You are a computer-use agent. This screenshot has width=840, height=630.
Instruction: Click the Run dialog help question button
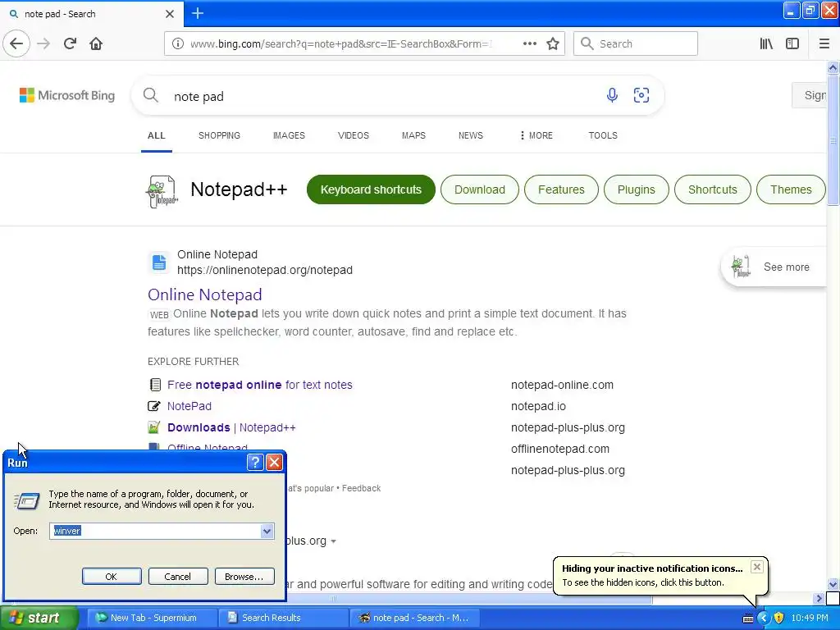(256, 462)
